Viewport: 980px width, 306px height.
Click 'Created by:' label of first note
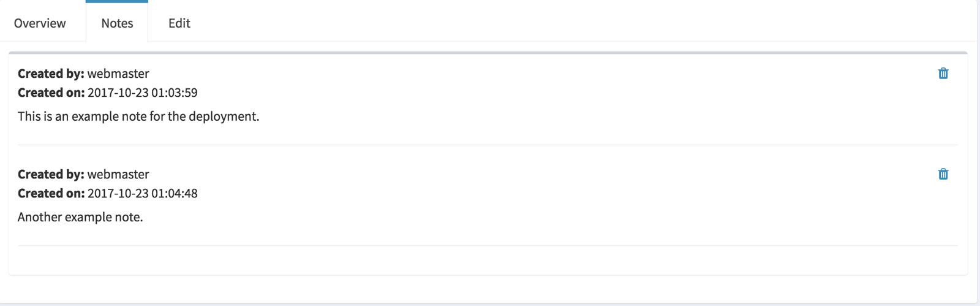(x=51, y=74)
